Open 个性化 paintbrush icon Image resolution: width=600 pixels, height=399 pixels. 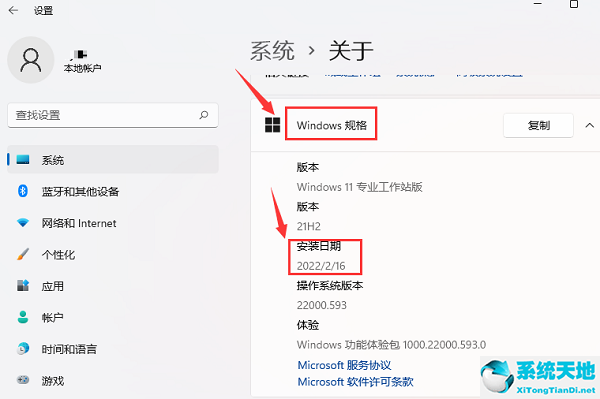click(x=23, y=254)
